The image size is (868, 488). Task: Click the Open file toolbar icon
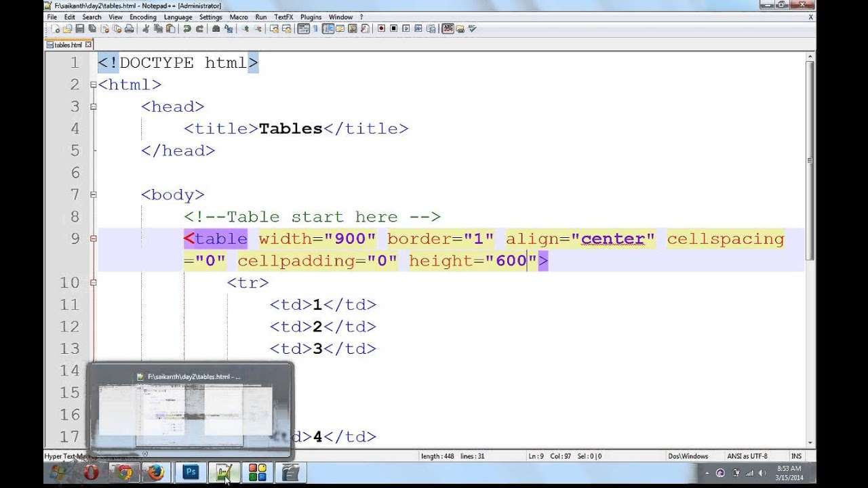68,28
